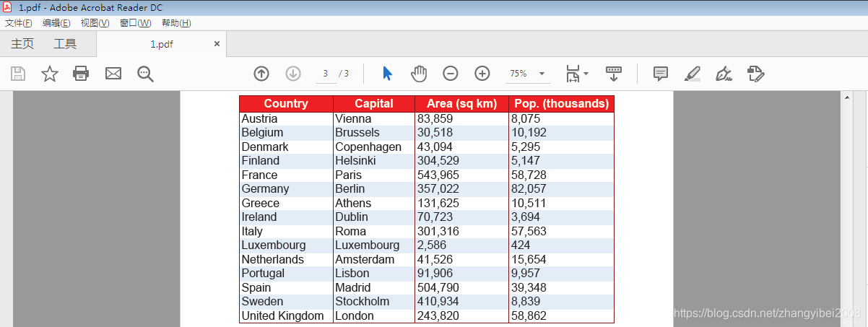This screenshot has width=868, height=327.
Task: Select the Highlight text pen tool
Action: [692, 74]
